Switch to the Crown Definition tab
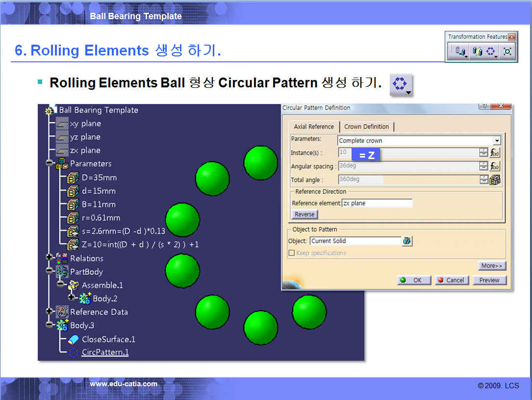532x400 pixels. click(x=366, y=127)
